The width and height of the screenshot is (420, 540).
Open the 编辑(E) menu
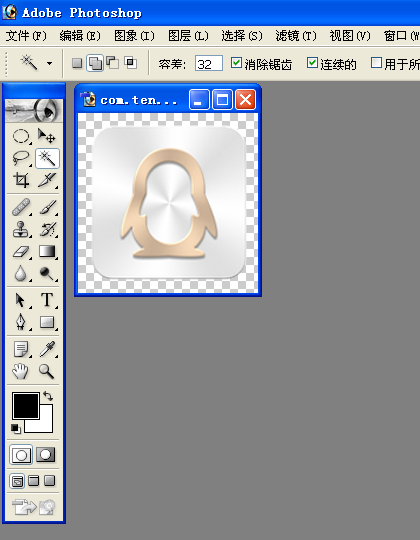[x=80, y=36]
